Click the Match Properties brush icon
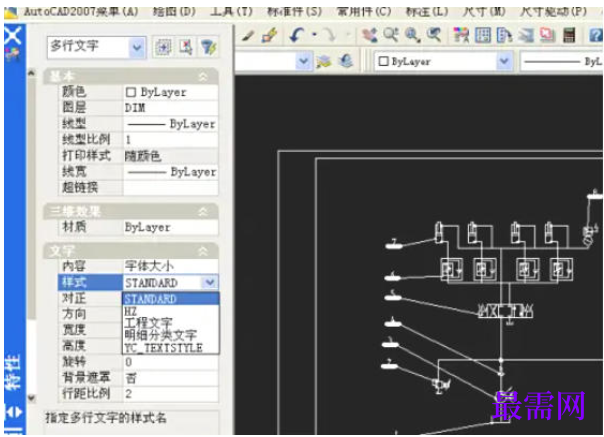The image size is (604, 437). pyautogui.click(x=248, y=36)
